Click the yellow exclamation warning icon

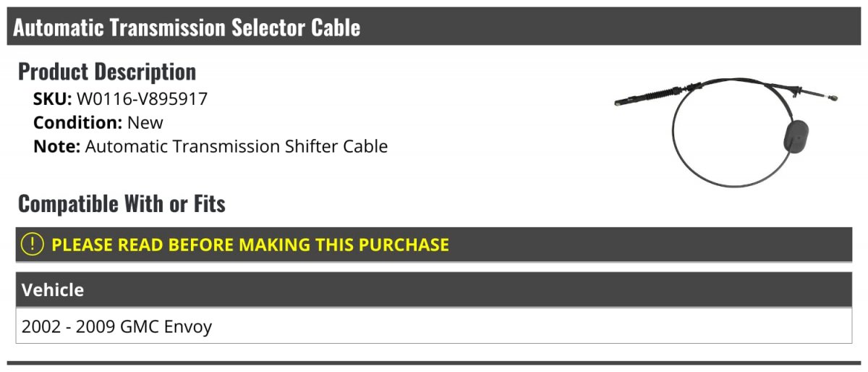tap(33, 245)
